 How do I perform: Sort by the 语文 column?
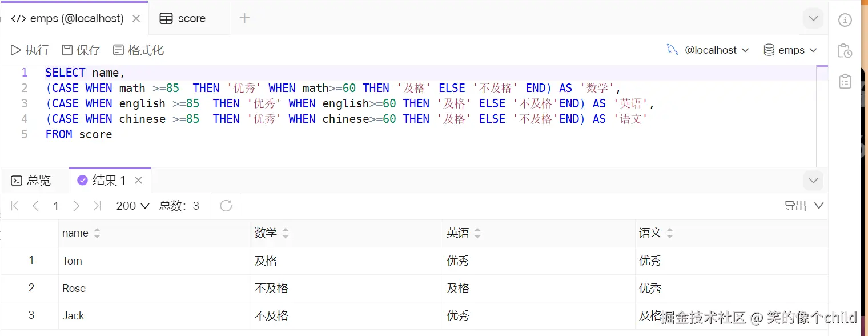point(670,233)
